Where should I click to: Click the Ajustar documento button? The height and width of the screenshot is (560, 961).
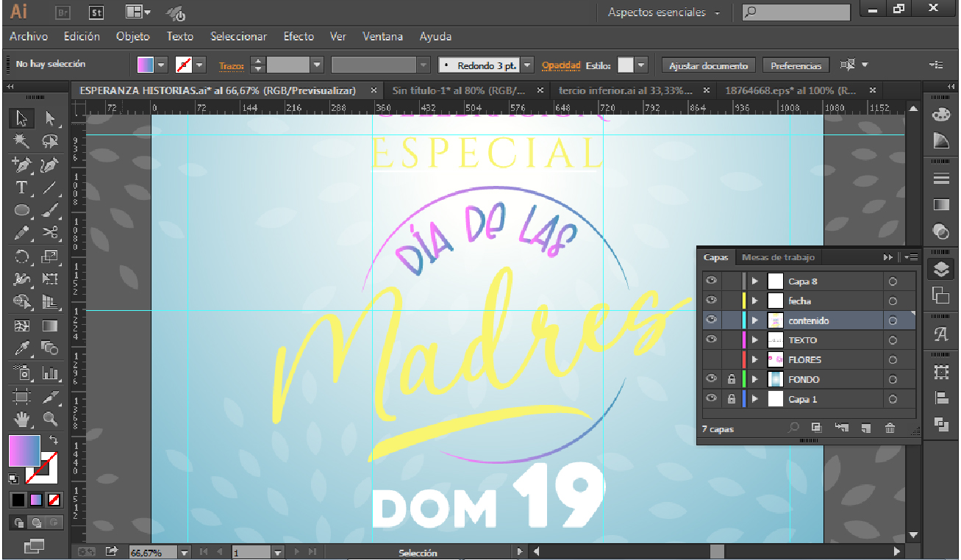[x=708, y=65]
